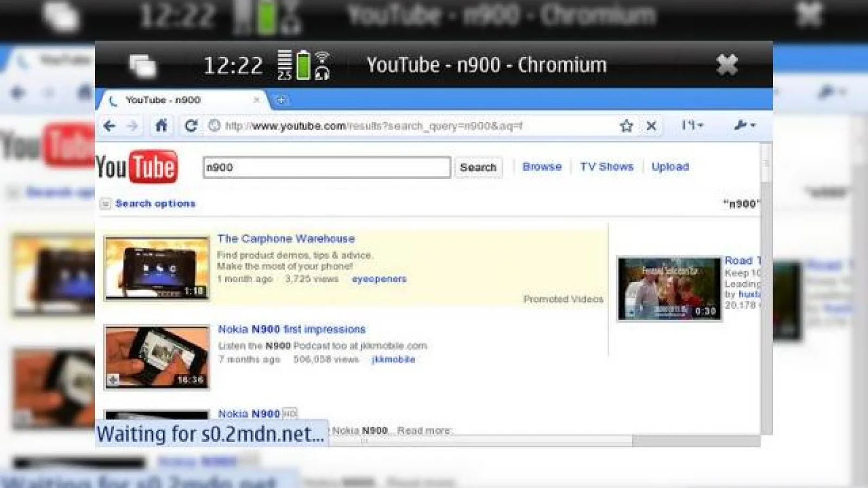Open the Road video title link
This screenshot has height=488, width=868.
[743, 261]
